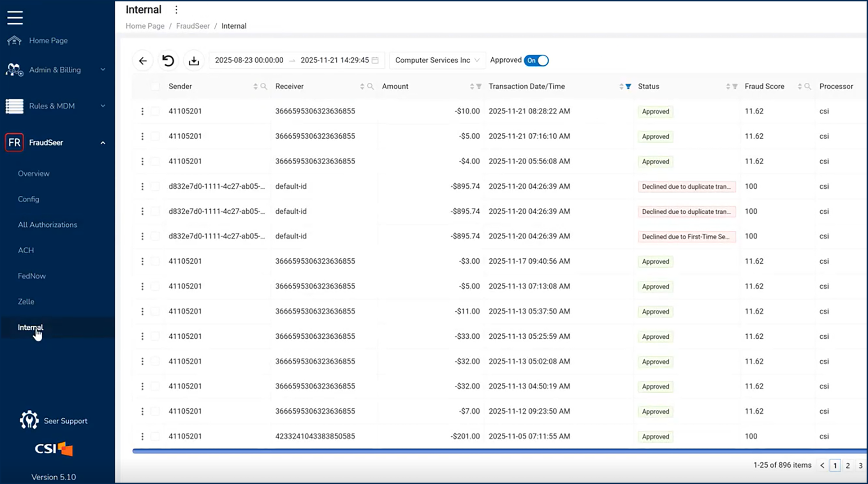868x484 pixels.
Task: Click filter icon in Status column
Action: pos(735,87)
